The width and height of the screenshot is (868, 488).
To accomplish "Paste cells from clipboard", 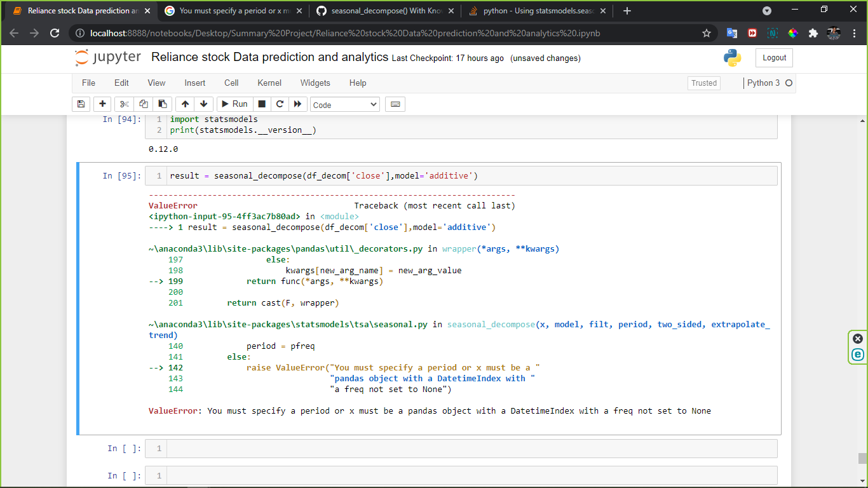I will pyautogui.click(x=162, y=104).
